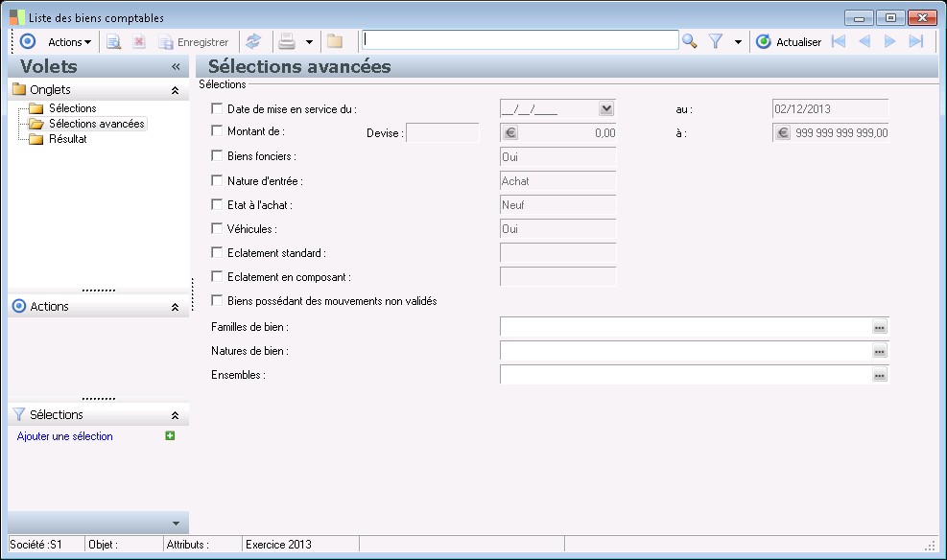Open the Biens fonciers Oui combo box
947x560 pixels.
[x=558, y=157]
